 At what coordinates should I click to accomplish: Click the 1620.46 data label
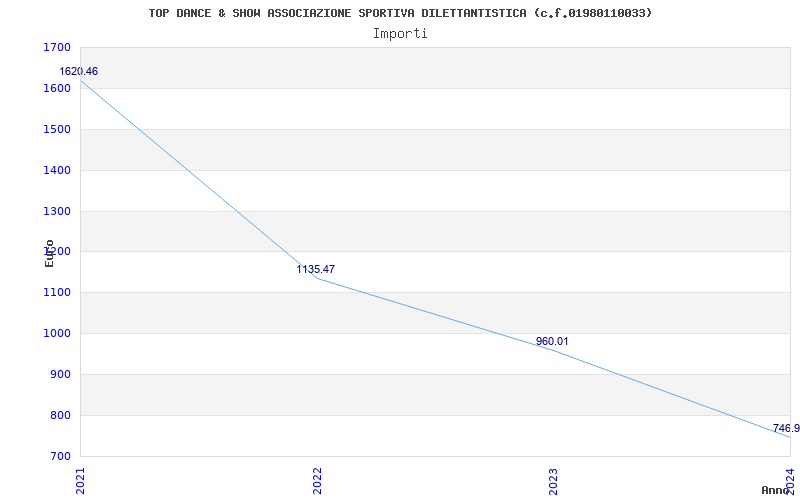coord(79,71)
